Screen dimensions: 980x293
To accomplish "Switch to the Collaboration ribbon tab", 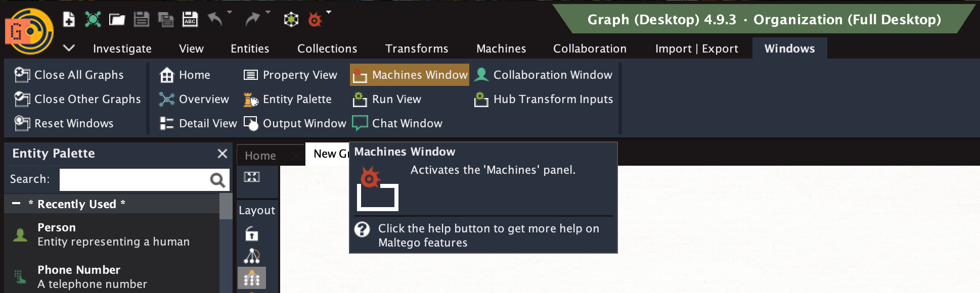I will (590, 48).
